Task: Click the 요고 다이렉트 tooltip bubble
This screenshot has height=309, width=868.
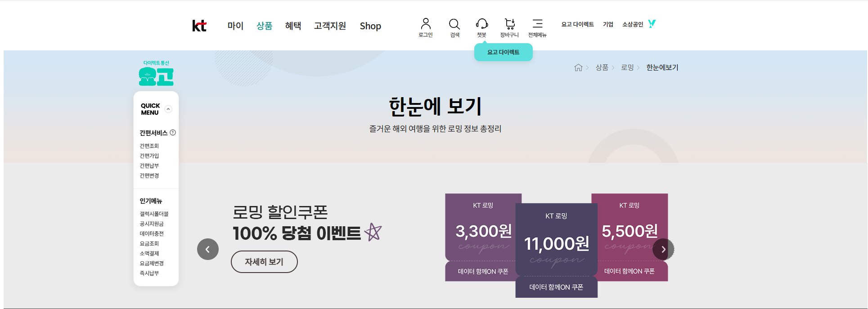Action: (504, 52)
